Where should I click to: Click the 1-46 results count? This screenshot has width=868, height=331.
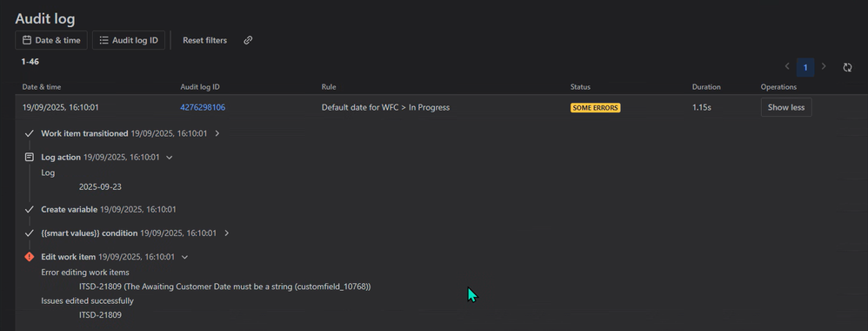(x=30, y=62)
